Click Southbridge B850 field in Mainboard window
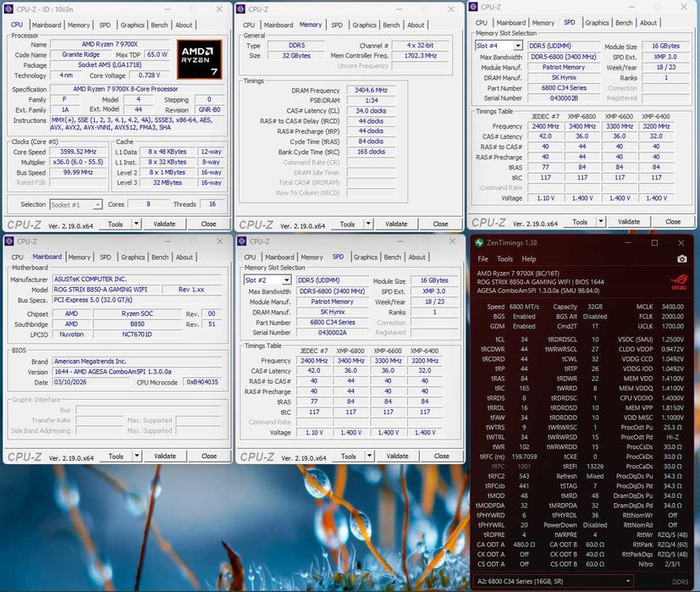The image size is (700, 592). click(x=137, y=324)
